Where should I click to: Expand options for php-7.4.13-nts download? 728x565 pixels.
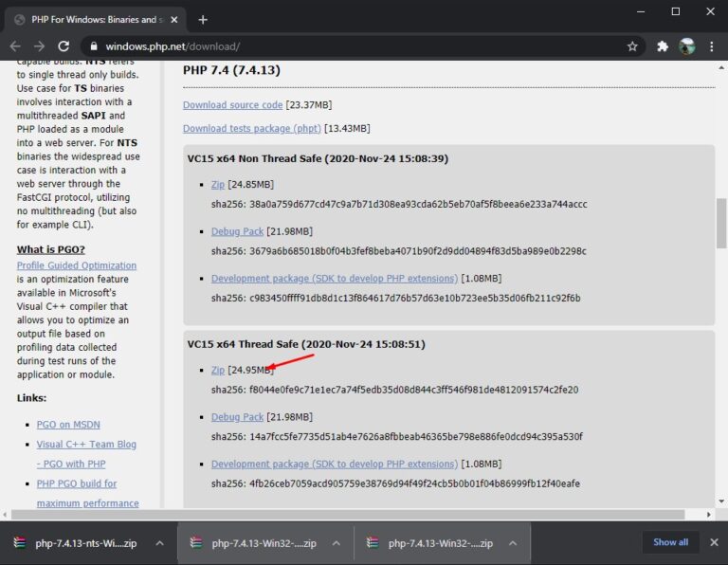159,543
